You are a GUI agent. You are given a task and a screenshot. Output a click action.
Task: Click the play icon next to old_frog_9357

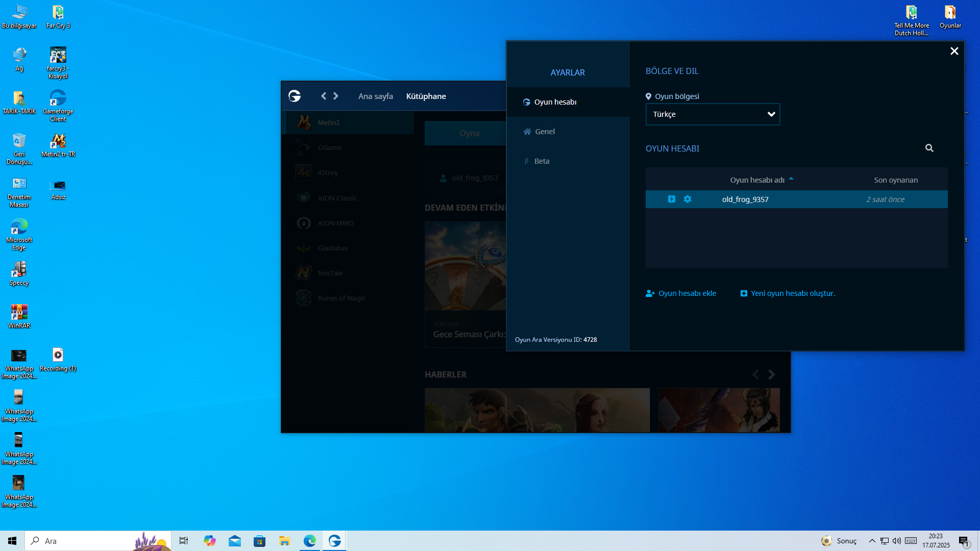tap(672, 199)
